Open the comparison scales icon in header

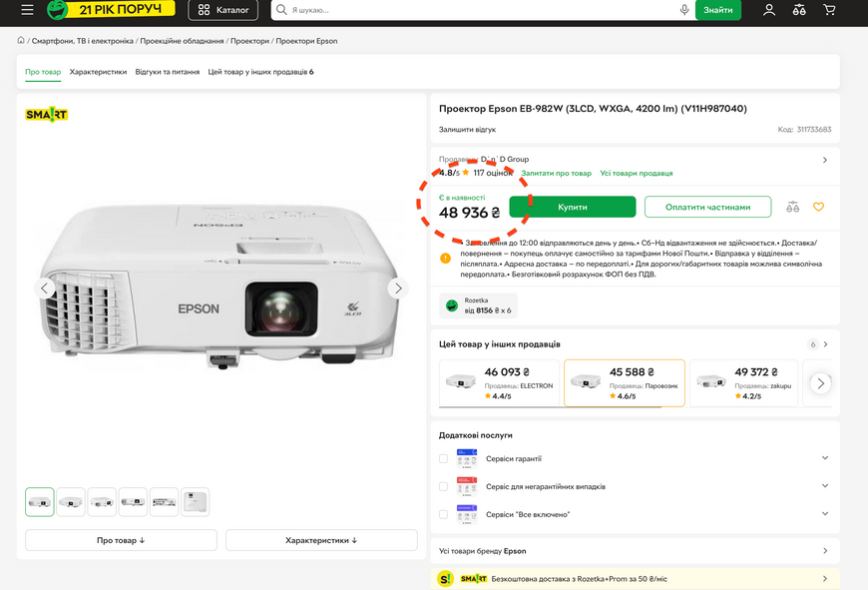pyautogui.click(x=799, y=9)
